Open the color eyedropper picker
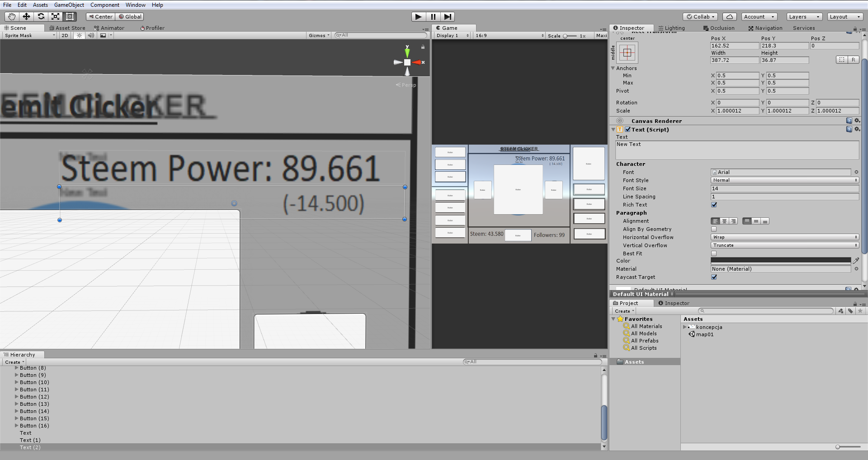Screen dimensions: 868x460 856,261
